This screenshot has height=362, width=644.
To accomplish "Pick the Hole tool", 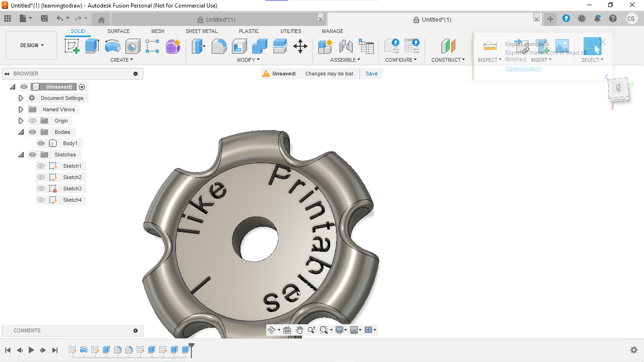I will (132, 46).
